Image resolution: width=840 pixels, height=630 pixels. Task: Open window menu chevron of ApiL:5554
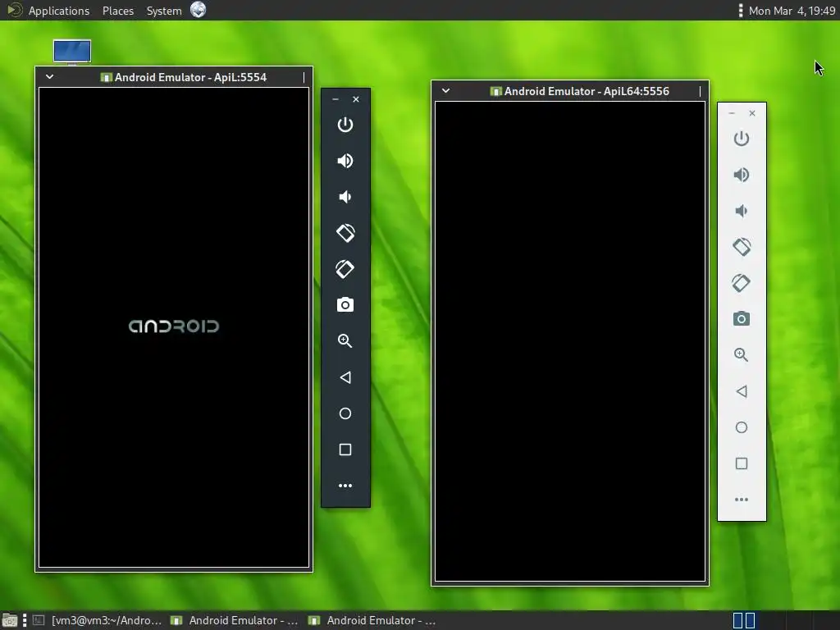[49, 76]
